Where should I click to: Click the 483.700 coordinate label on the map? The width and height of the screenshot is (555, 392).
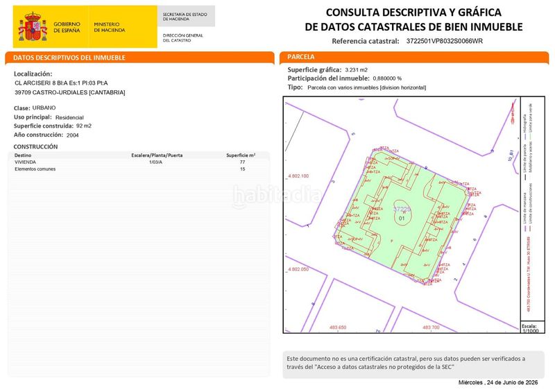[431, 327]
